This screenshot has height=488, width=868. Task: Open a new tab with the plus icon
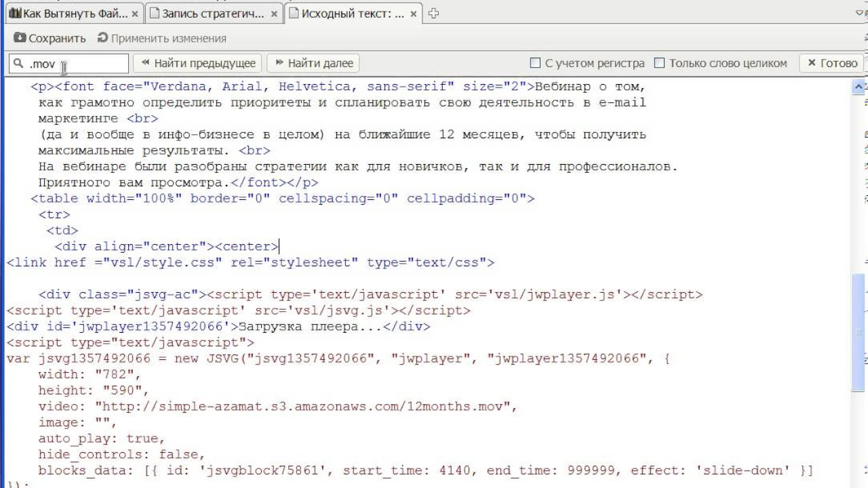pos(434,14)
